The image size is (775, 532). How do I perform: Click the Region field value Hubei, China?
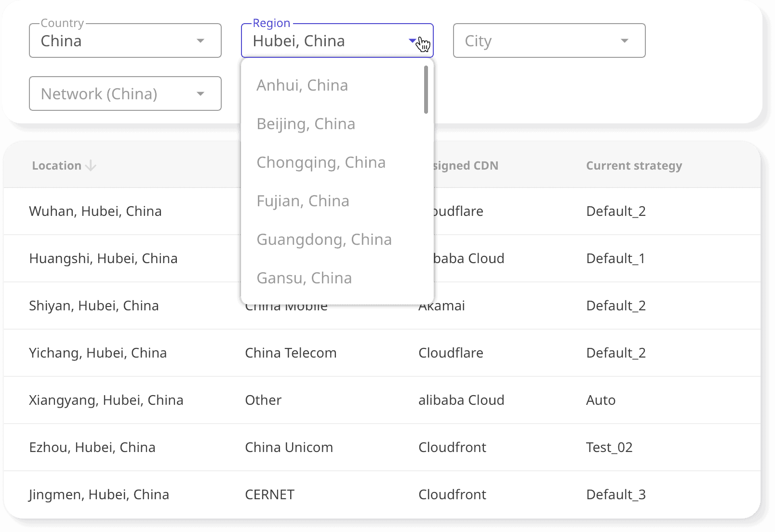[x=299, y=41]
